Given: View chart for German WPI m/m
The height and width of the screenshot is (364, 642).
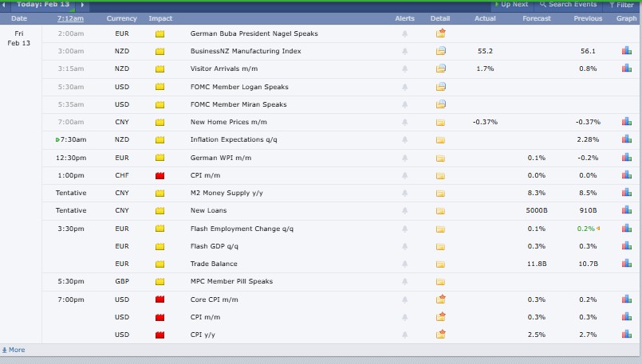Looking at the screenshot, I should [626, 158].
